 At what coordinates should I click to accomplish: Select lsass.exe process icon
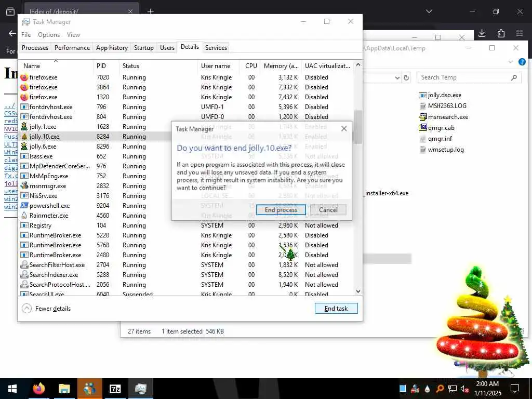24,156
